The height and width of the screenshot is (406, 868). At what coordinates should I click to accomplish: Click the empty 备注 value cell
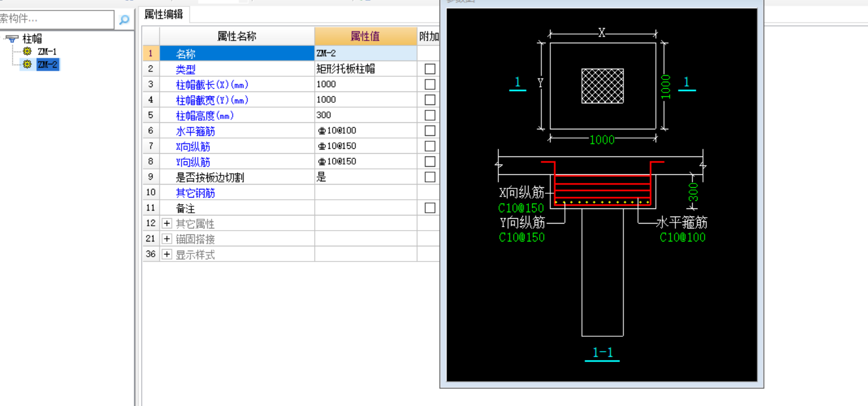pyautogui.click(x=366, y=208)
